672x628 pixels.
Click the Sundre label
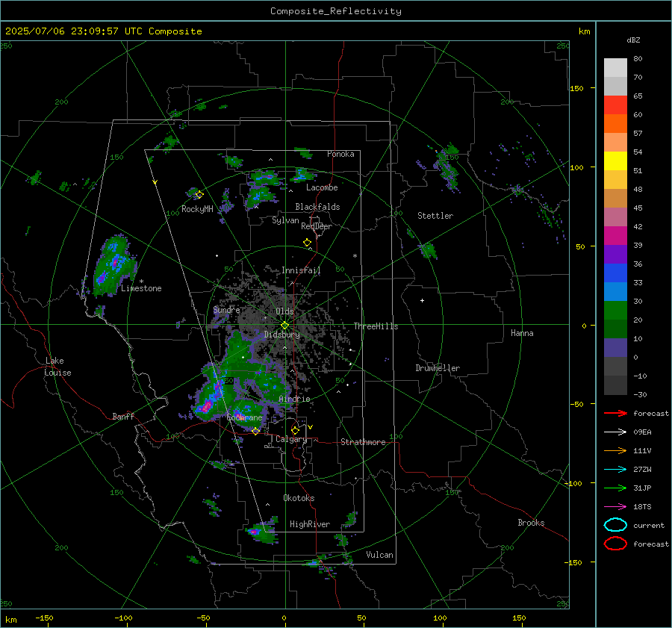point(226,310)
